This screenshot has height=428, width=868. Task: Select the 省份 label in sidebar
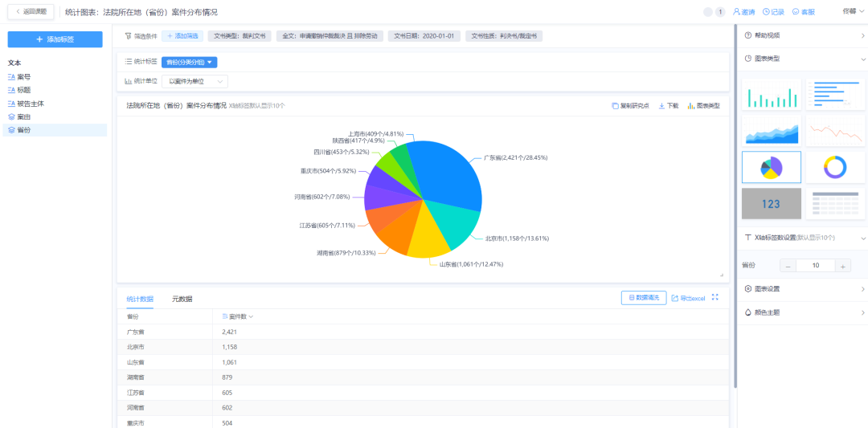(55, 130)
